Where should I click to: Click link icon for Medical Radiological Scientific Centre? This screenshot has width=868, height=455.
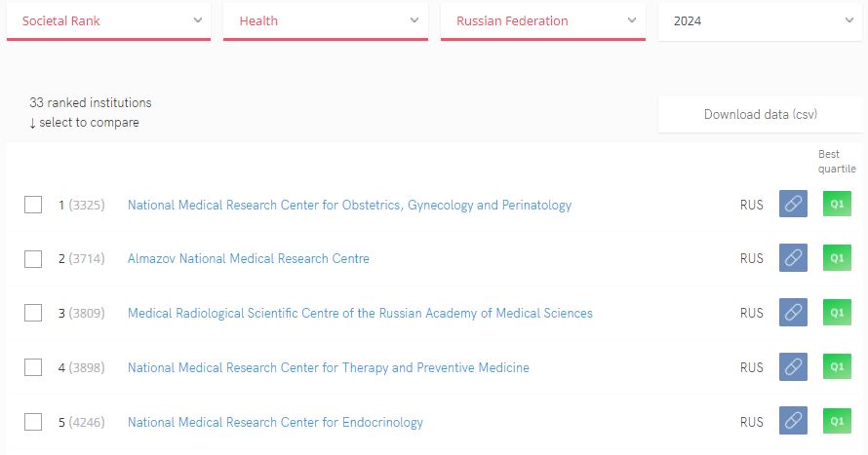pyautogui.click(x=793, y=313)
